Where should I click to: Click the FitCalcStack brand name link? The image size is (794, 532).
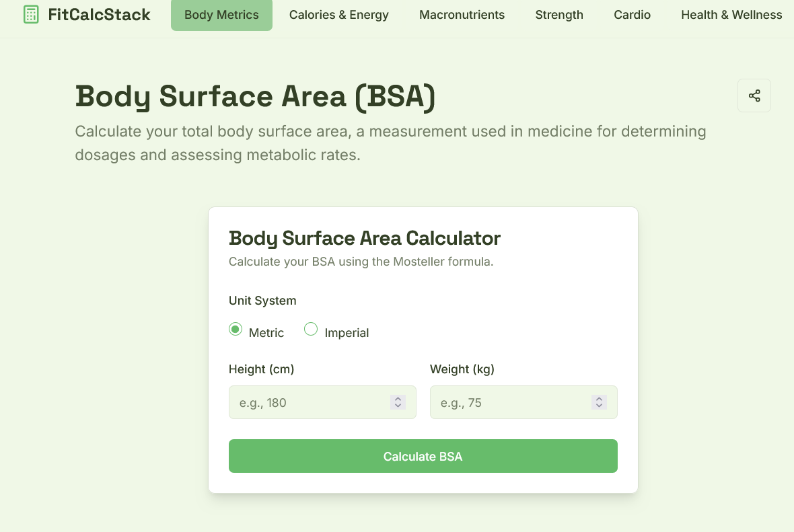tap(100, 15)
